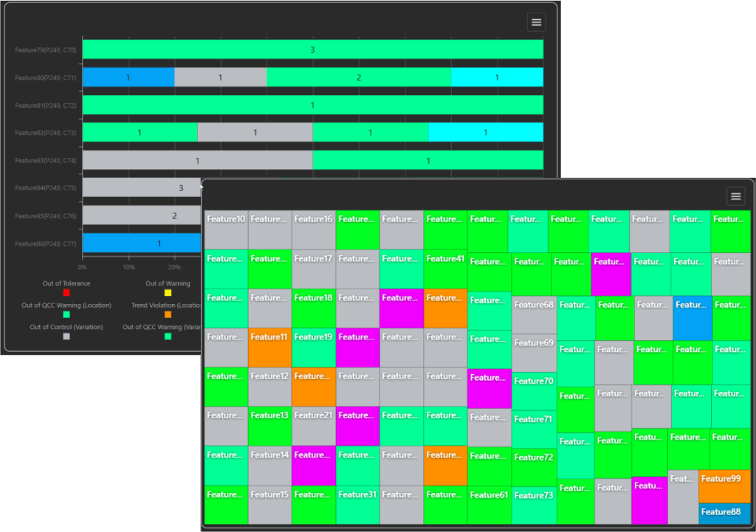Click the orange Trend Violation legend swatch
This screenshot has width=756, height=532.
(168, 314)
